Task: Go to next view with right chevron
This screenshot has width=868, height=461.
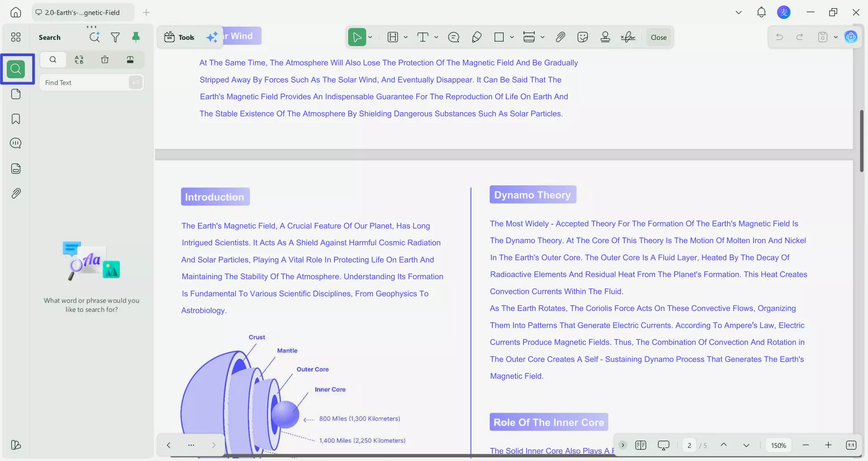Action: click(x=214, y=445)
